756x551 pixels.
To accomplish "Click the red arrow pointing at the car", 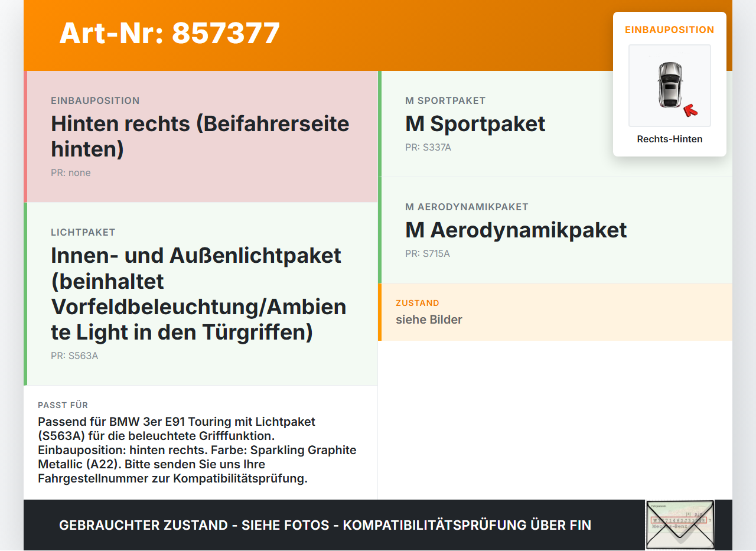I will tap(690, 110).
